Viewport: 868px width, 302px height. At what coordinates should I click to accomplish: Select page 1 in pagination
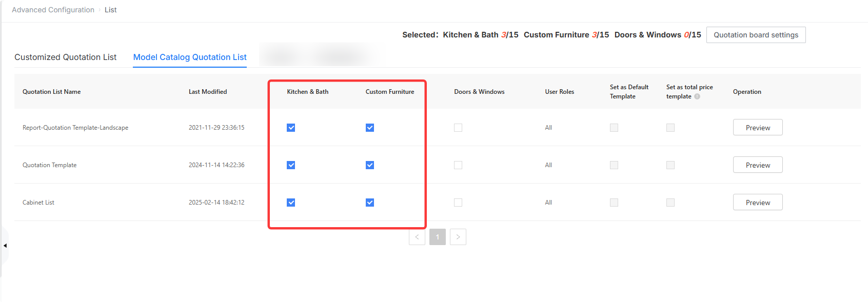pos(438,237)
